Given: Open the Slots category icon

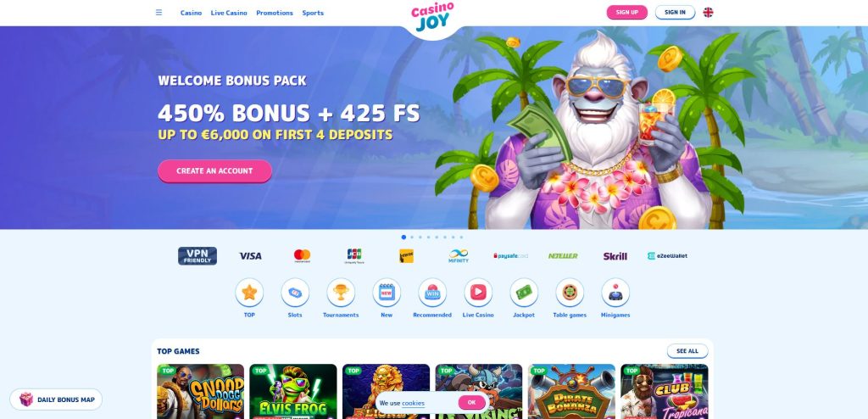Looking at the screenshot, I should 295,292.
